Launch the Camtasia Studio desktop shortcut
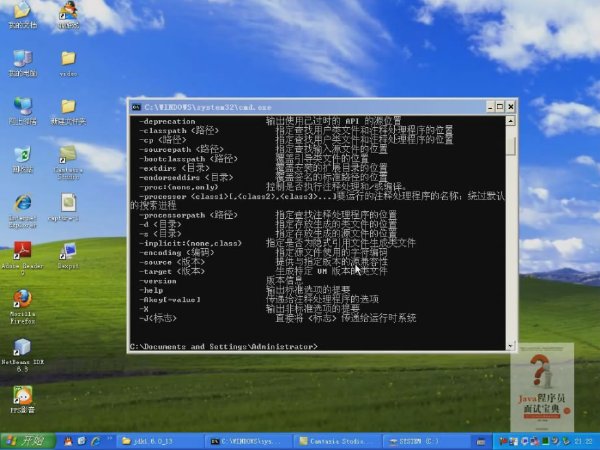Viewport: 600px width, 450px height. click(x=68, y=162)
